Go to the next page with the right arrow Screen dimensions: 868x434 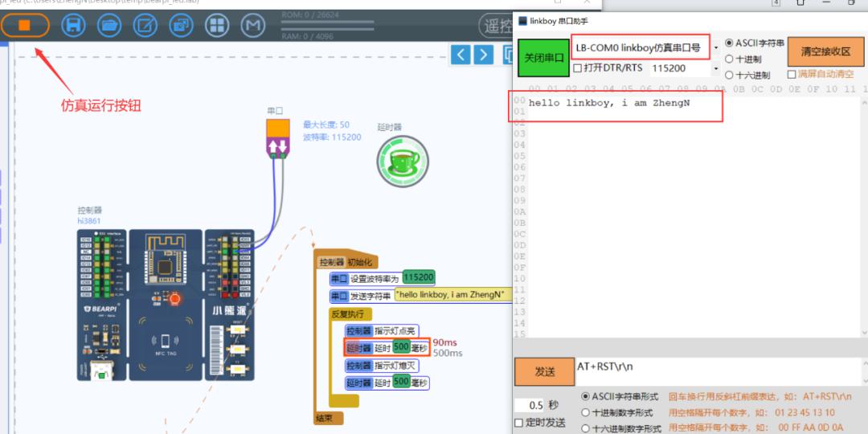[483, 55]
